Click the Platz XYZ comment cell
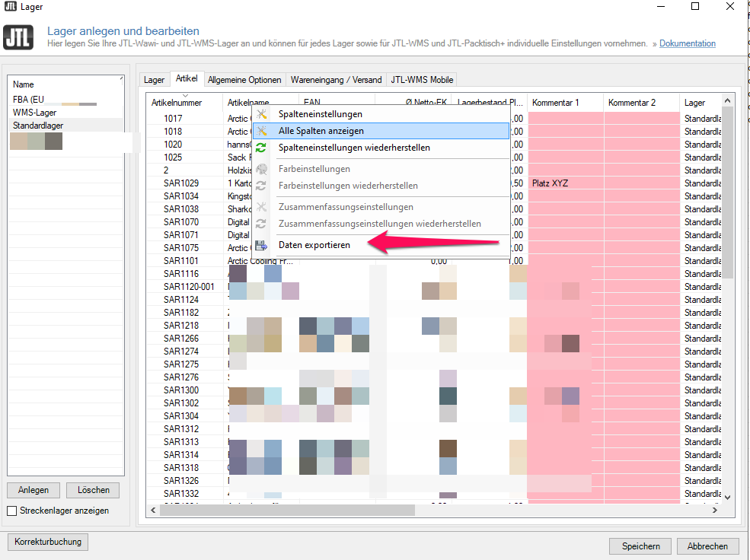Image resolution: width=750 pixels, height=560 pixels. coord(566,183)
